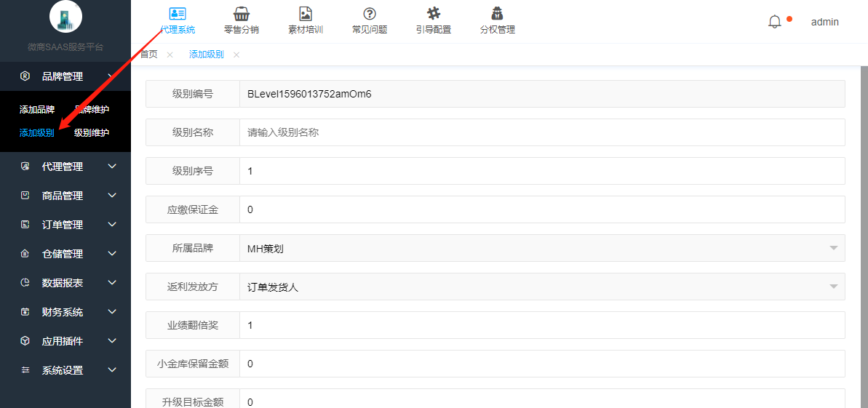The width and height of the screenshot is (868, 408).
Task: Open the 级别维护 submenu link
Action: point(92,133)
